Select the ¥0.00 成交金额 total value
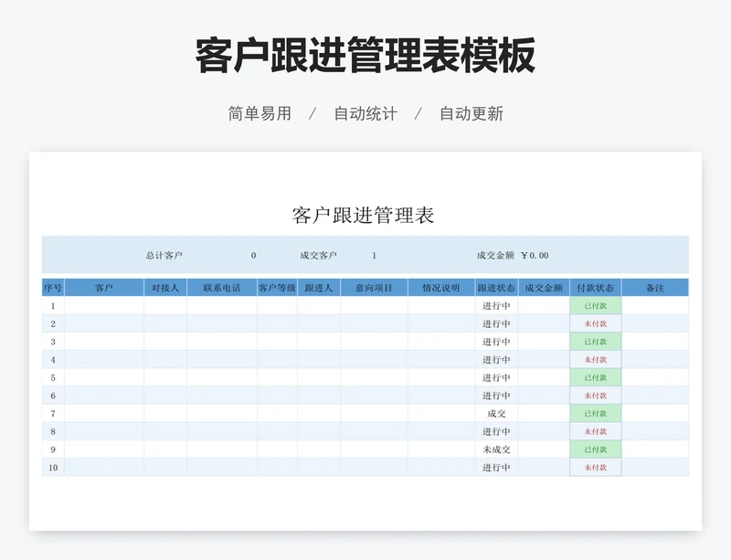 tap(535, 256)
